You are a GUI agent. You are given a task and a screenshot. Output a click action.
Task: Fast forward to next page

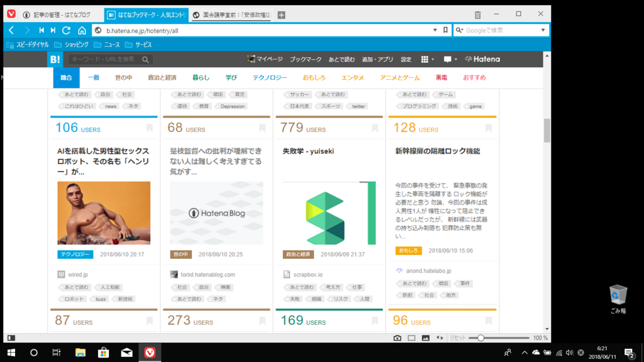(53, 30)
